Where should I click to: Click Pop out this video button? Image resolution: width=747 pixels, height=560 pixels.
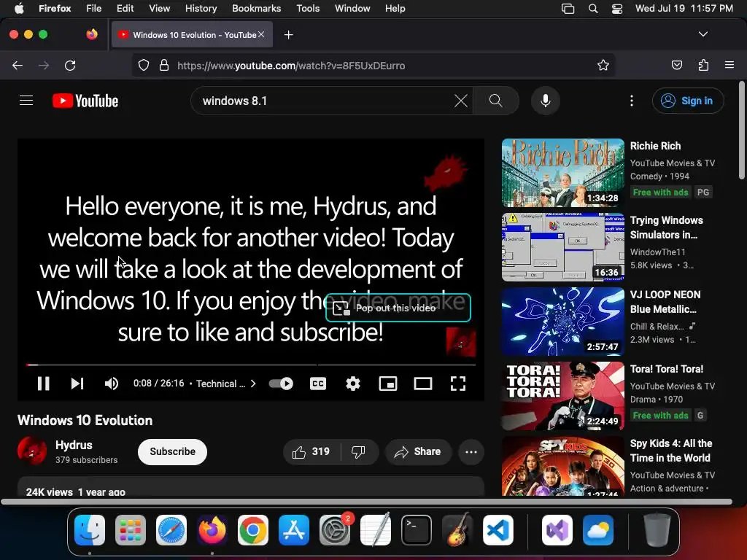tap(398, 308)
